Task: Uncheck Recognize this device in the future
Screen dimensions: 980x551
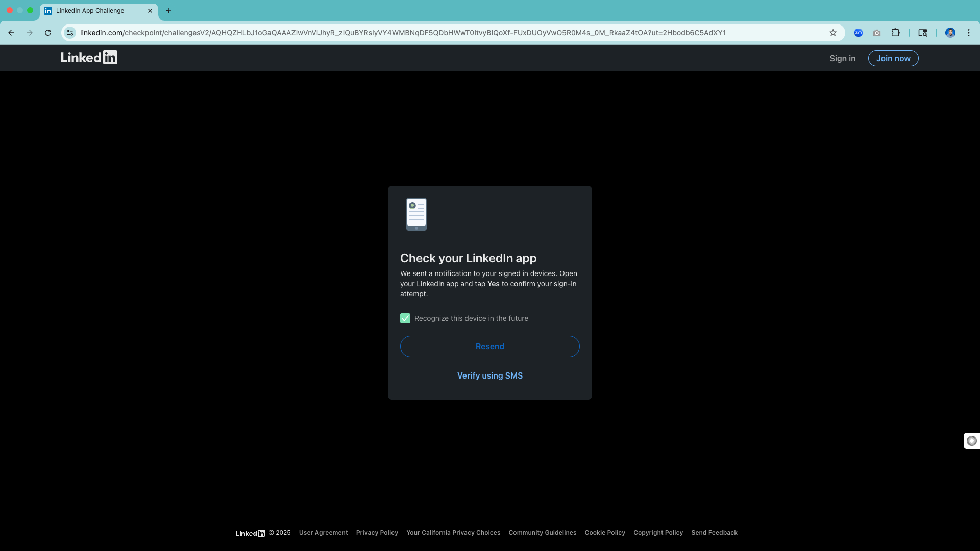Action: coord(405,318)
